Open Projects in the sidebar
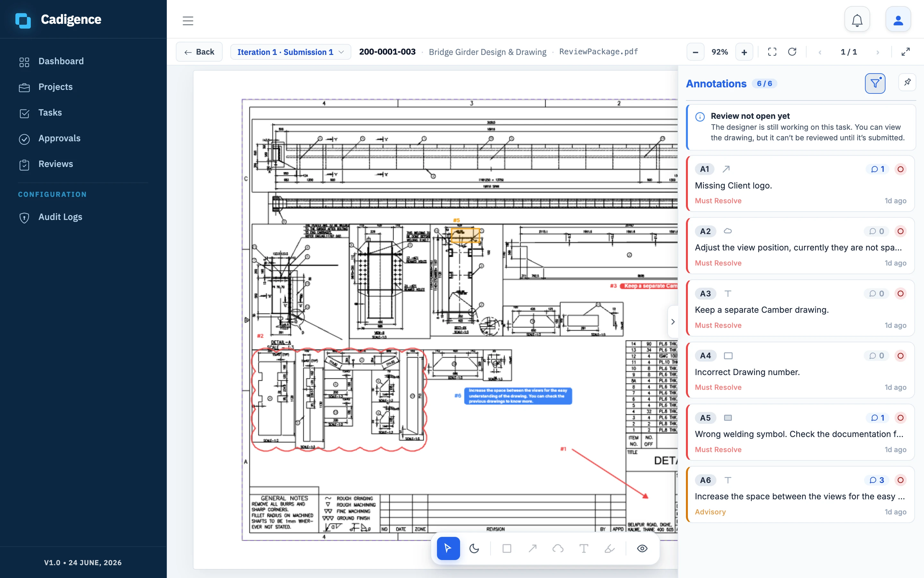The width and height of the screenshot is (924, 578). tap(83, 87)
